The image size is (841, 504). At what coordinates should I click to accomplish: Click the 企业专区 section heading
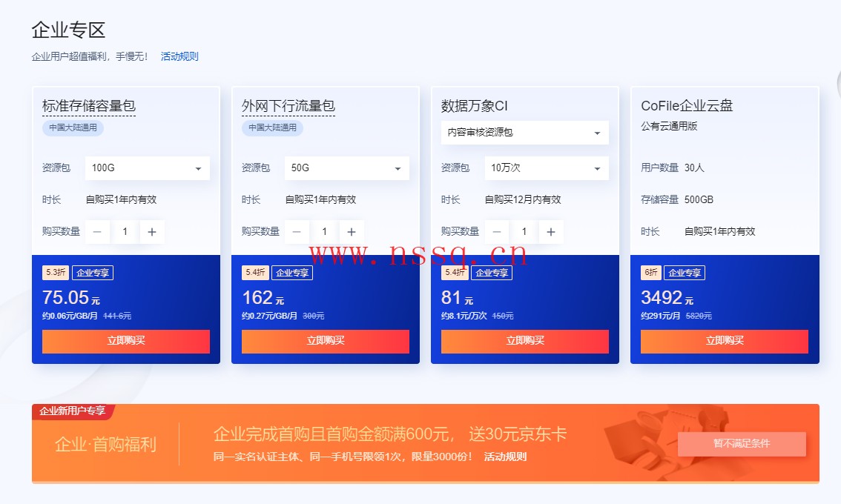[x=68, y=30]
